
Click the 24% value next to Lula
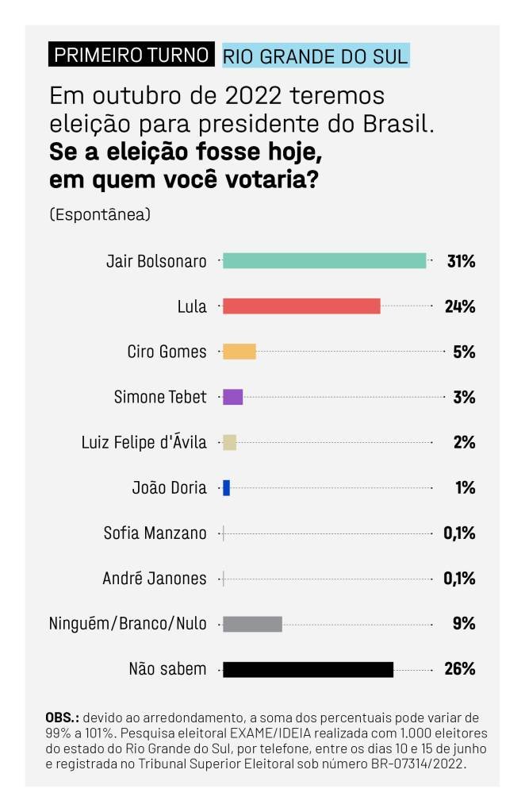(460, 306)
